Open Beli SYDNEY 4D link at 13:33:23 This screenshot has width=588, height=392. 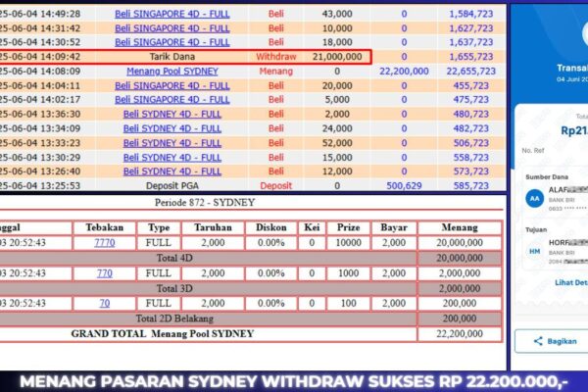point(172,143)
